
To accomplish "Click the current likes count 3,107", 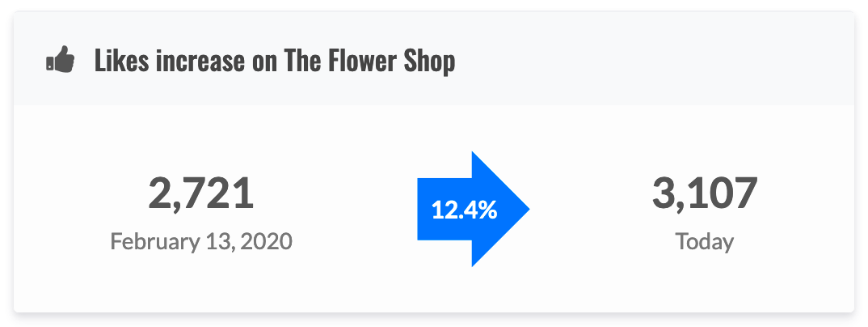I will click(704, 193).
